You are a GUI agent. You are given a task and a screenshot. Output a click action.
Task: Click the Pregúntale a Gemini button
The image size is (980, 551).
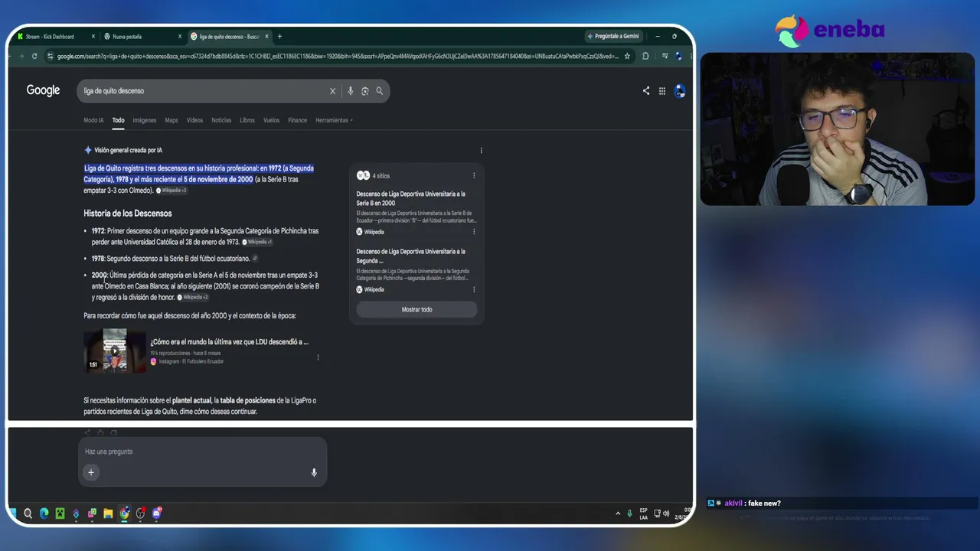[613, 37]
